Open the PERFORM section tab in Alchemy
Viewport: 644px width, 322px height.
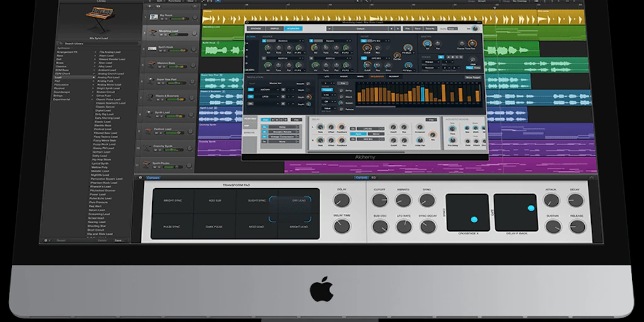[249, 118]
